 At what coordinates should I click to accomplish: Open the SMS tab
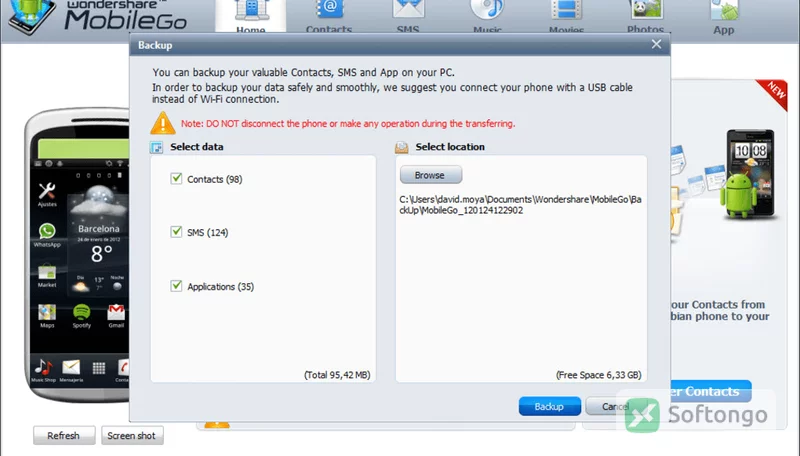click(408, 16)
